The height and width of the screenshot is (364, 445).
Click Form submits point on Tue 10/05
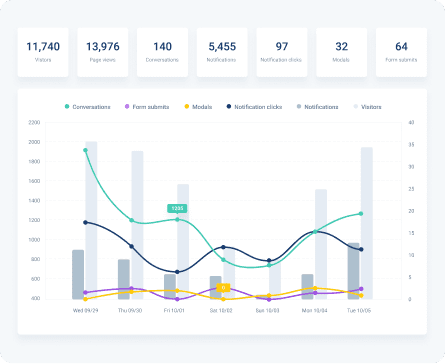pos(361,289)
